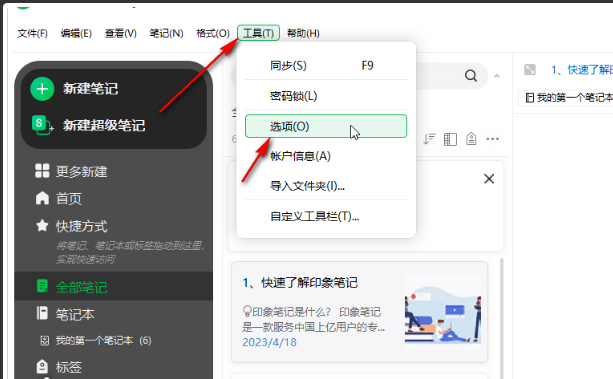Choose 导入文件夹(I)... entry
This screenshot has width=613, height=379.
point(326,186)
